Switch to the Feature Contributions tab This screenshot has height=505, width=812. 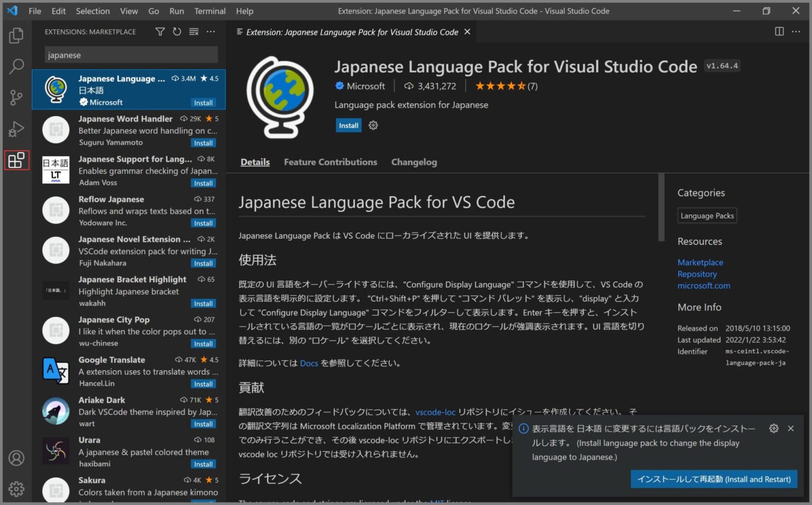click(x=330, y=162)
